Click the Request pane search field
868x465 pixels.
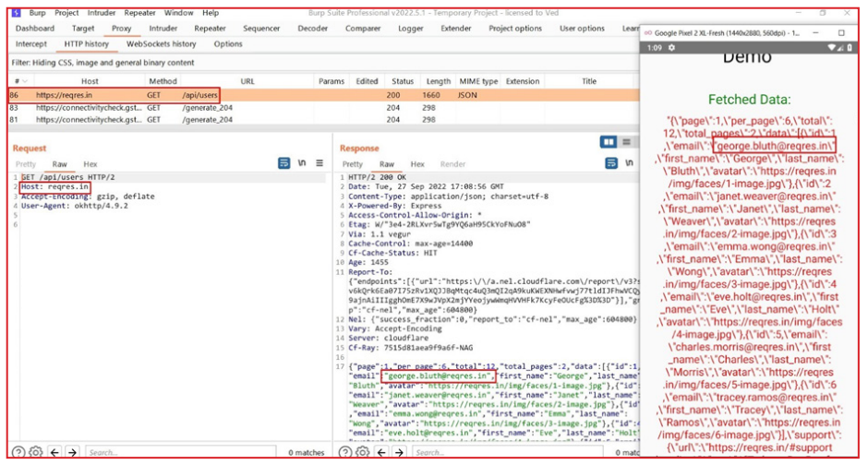[179, 452]
